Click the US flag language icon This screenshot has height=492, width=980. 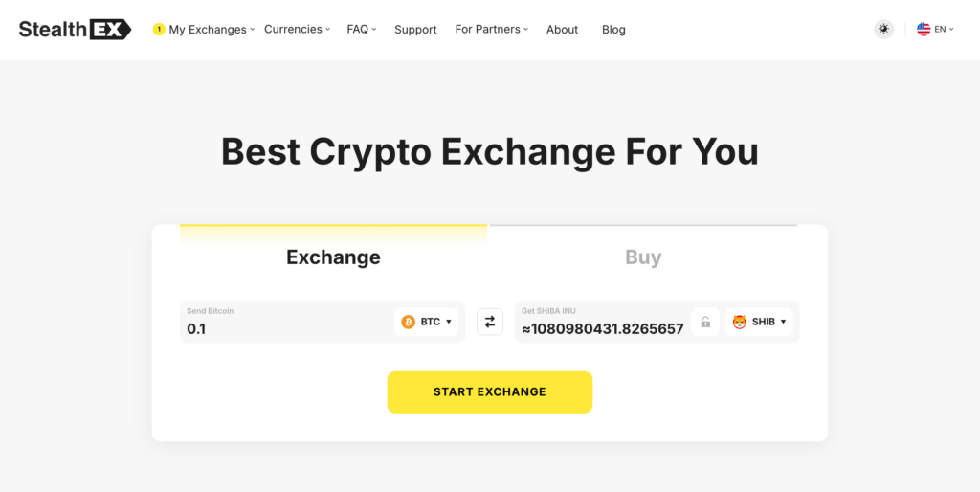tap(924, 30)
